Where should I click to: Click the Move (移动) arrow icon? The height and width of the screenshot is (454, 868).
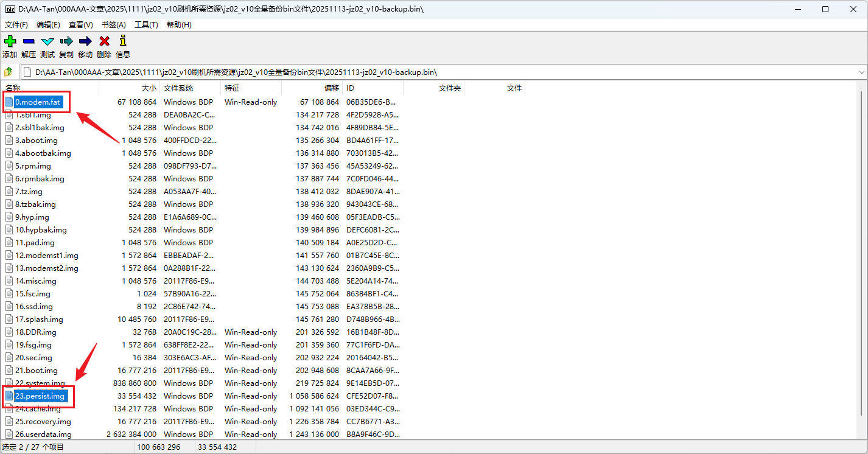coord(85,41)
